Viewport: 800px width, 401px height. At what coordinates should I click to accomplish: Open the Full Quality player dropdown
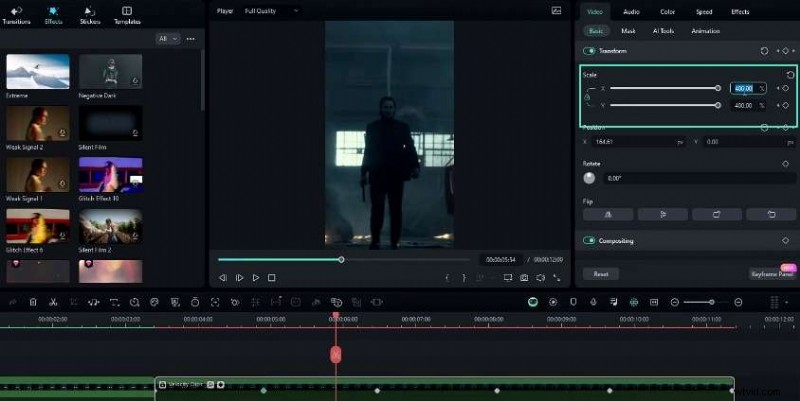tap(271, 11)
